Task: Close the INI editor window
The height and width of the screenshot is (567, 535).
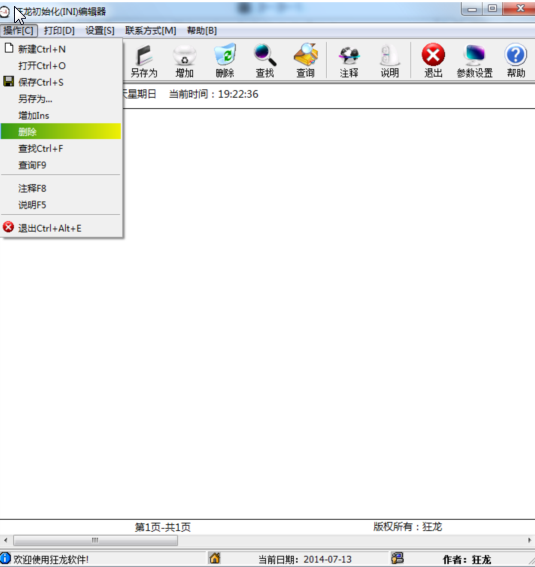Action: 520,9
